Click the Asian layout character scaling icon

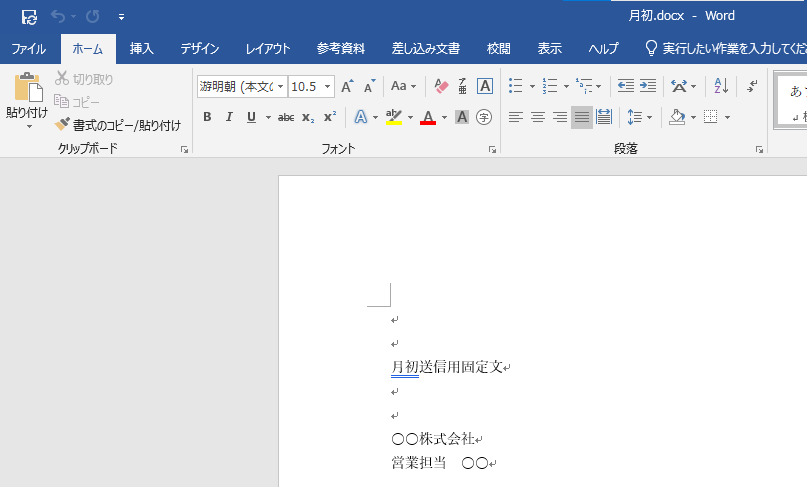[x=679, y=86]
